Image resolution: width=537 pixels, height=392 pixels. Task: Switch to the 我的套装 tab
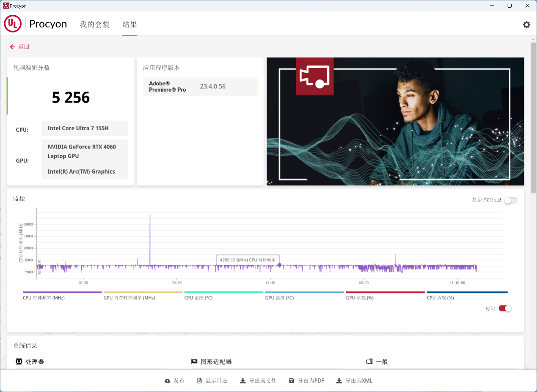click(x=94, y=25)
